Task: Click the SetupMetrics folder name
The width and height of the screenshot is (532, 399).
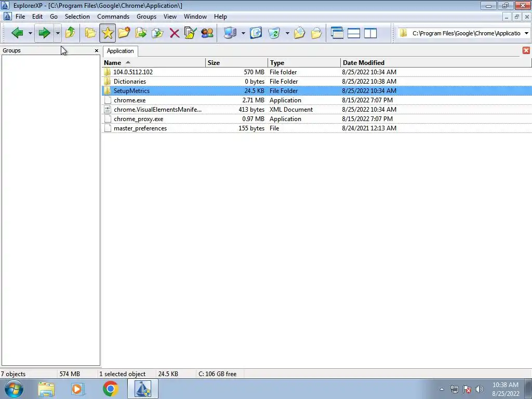Action: (131, 91)
